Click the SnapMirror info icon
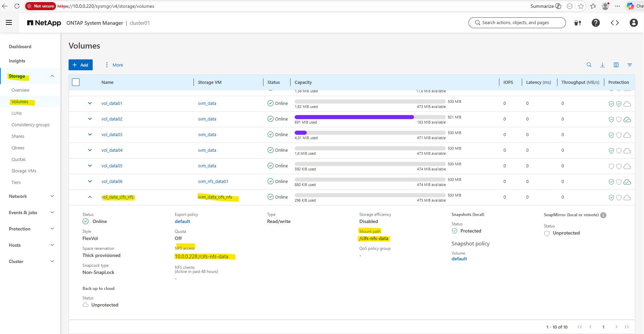644x334 pixels. point(603,215)
